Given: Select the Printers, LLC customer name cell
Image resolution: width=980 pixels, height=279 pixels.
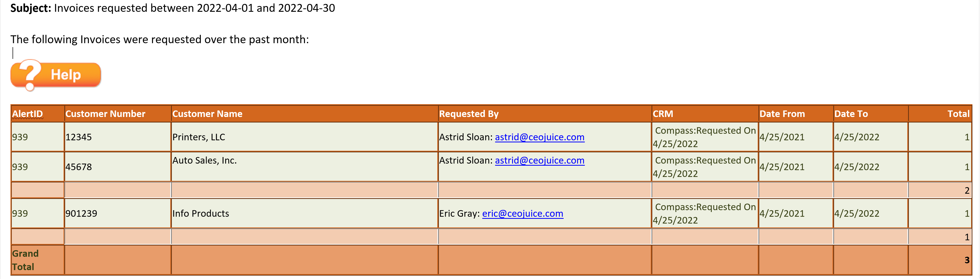Looking at the screenshot, I should (x=304, y=137).
